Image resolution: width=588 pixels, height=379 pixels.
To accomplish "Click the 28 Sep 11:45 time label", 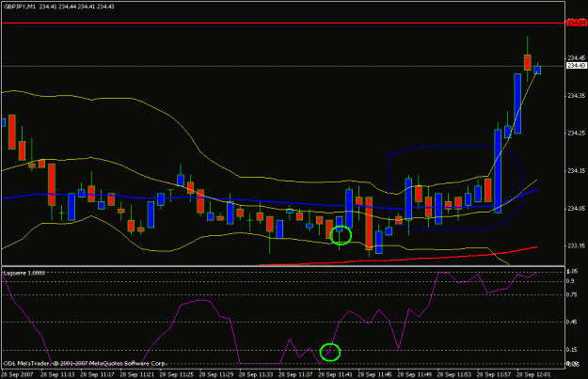I will 375,374.
